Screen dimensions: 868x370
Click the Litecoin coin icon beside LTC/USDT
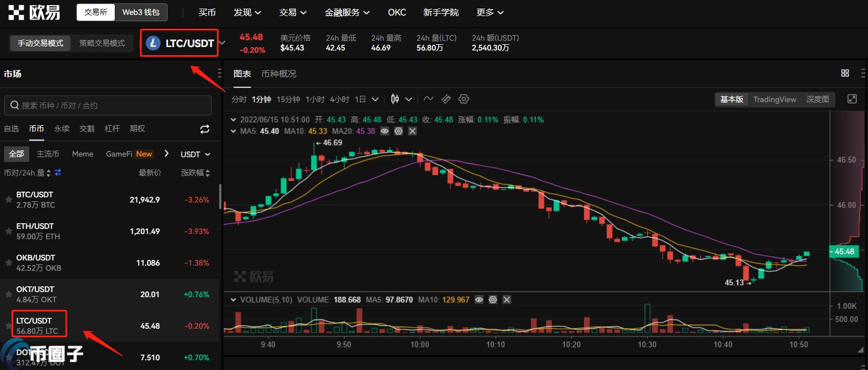(x=153, y=43)
